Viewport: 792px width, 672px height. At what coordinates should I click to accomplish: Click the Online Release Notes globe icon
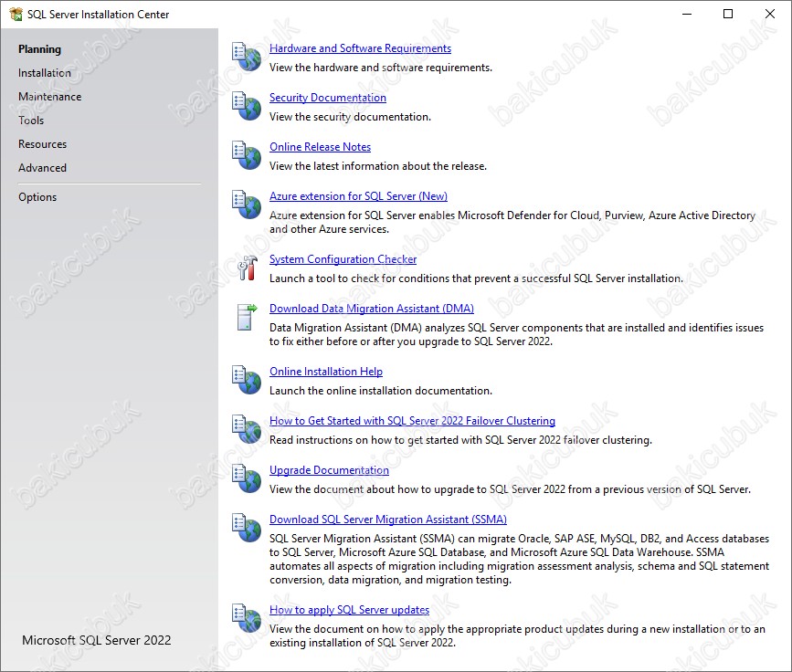(x=247, y=155)
